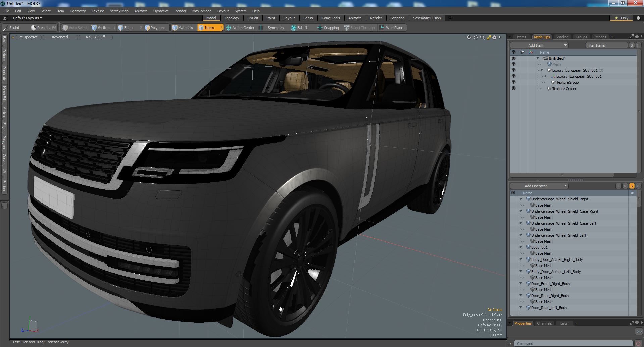Click the home icon beside Default Layouts
644x347 pixels.
coord(5,18)
